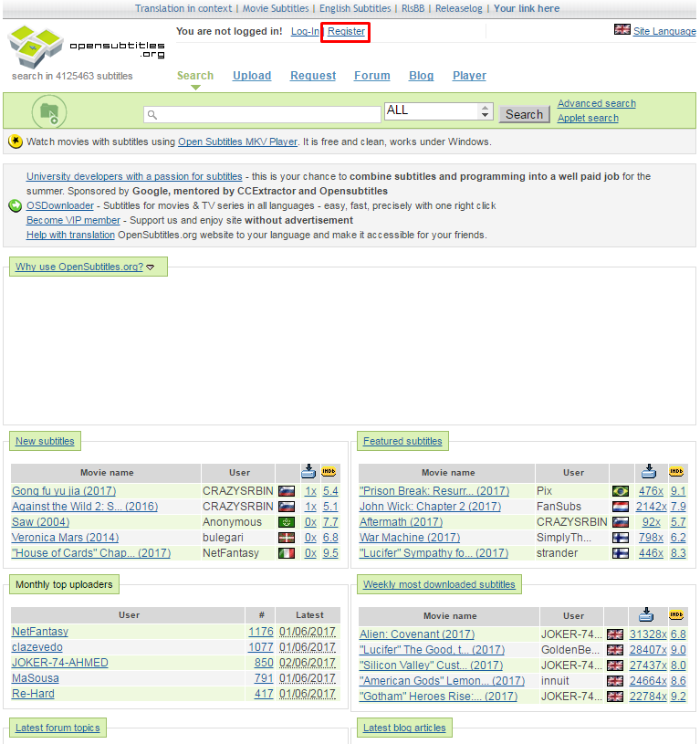700x744 pixels.
Task: Click flag in Veronica Mars row
Action: pyautogui.click(x=287, y=538)
